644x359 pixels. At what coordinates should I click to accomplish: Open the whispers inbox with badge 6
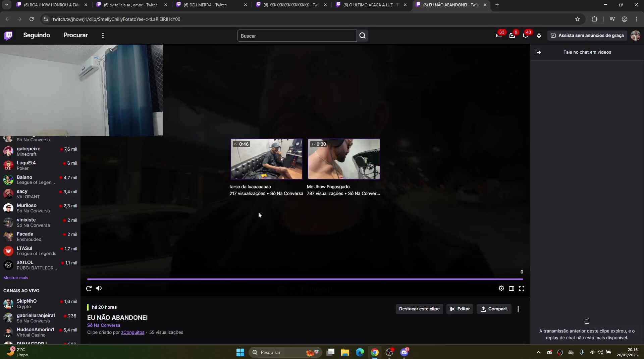(512, 36)
